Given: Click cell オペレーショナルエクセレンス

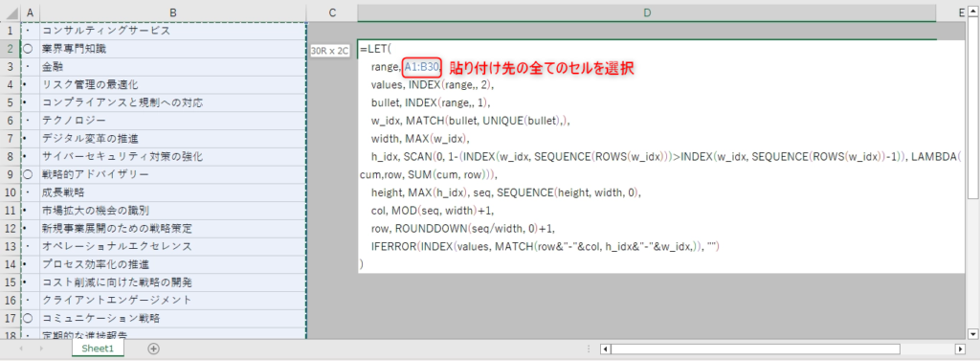Looking at the screenshot, I should tap(173, 246).
